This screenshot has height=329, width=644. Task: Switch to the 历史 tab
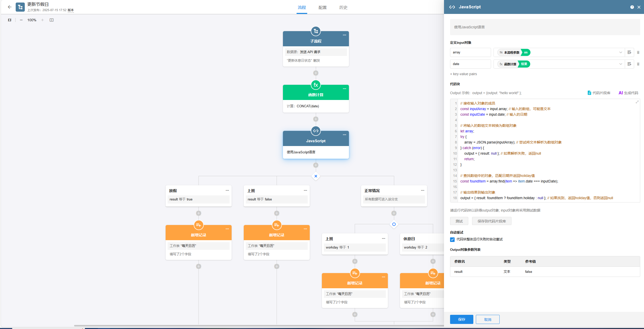point(343,8)
